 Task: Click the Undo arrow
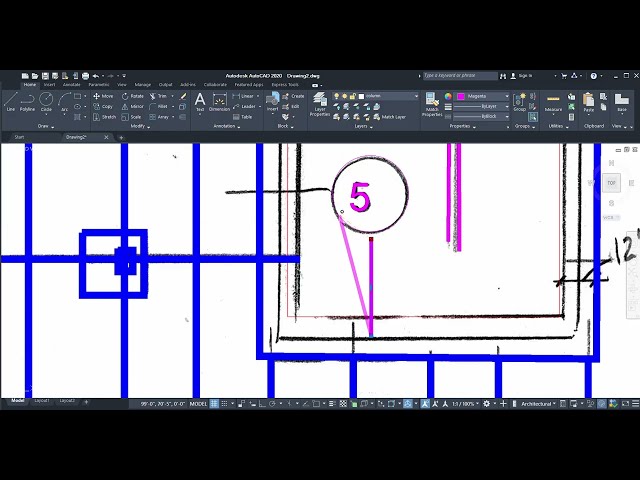(x=96, y=76)
